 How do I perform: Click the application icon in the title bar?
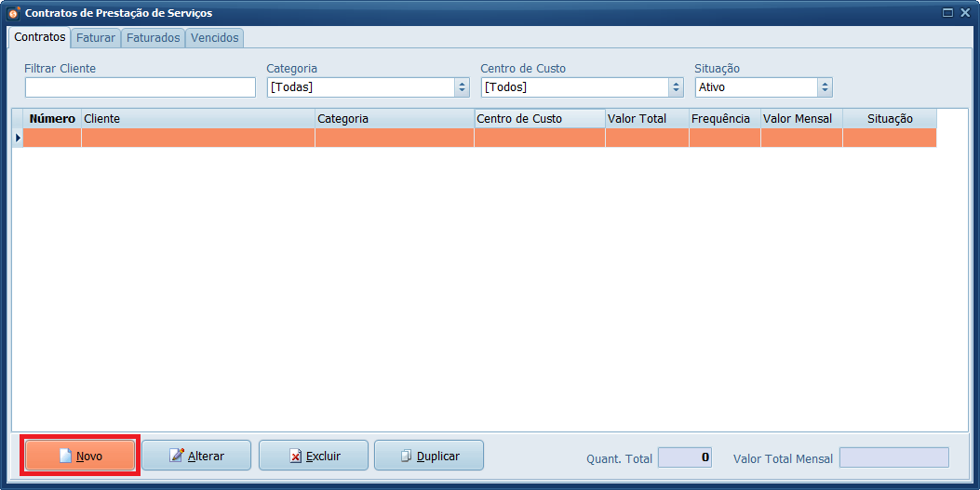click(13, 13)
